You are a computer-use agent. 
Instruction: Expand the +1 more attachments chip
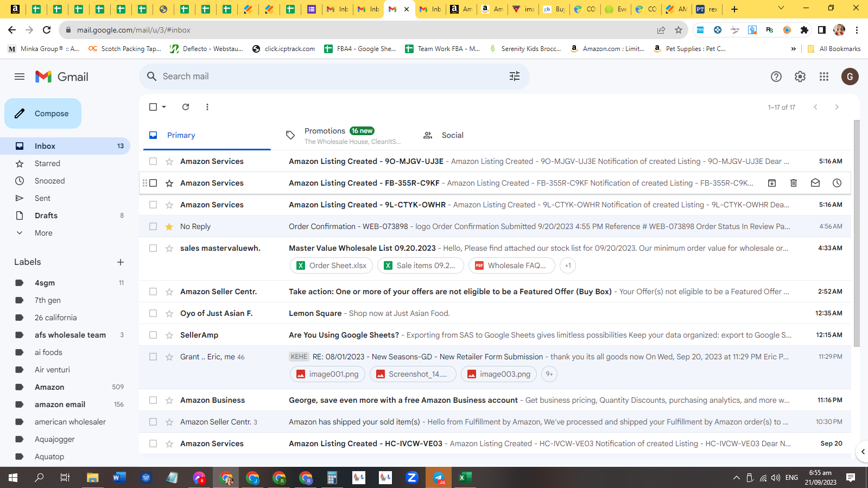coord(568,265)
